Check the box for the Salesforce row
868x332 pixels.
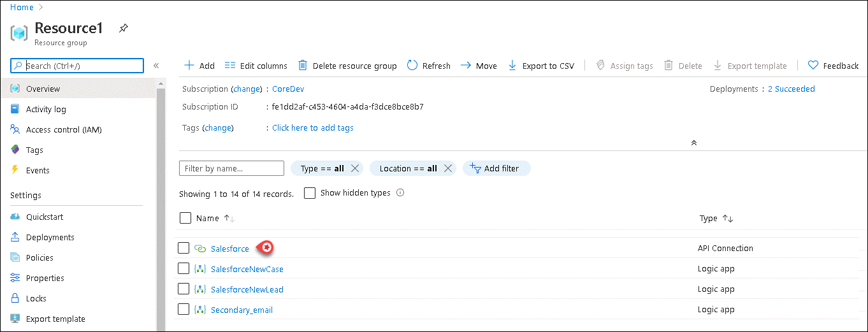184,249
